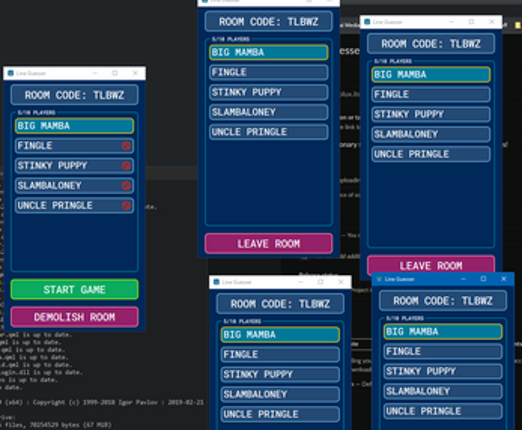Select STINKY PUPPY in top-center window
The width and height of the screenshot is (522, 430).
pyautogui.click(x=269, y=92)
